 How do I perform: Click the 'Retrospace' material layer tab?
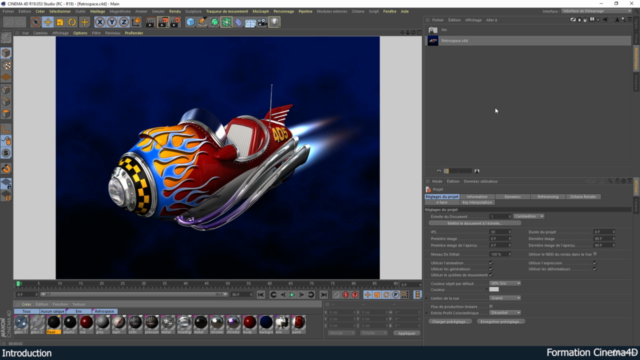(104, 311)
